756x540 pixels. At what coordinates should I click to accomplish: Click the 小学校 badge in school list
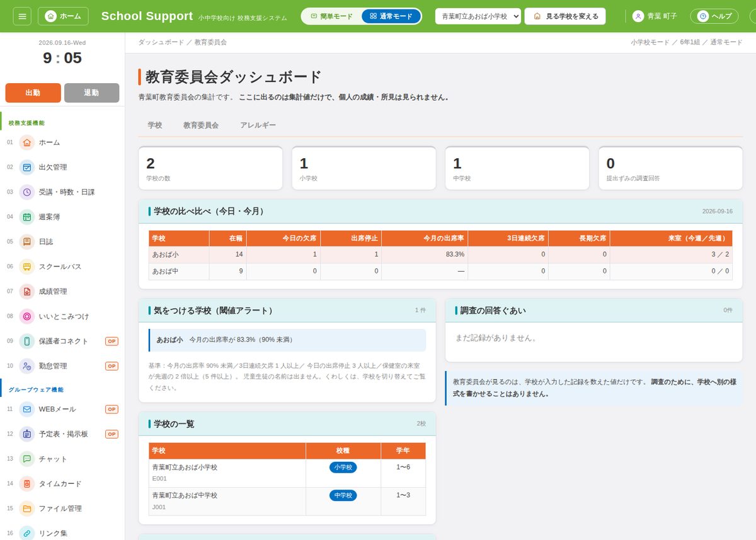(343, 468)
